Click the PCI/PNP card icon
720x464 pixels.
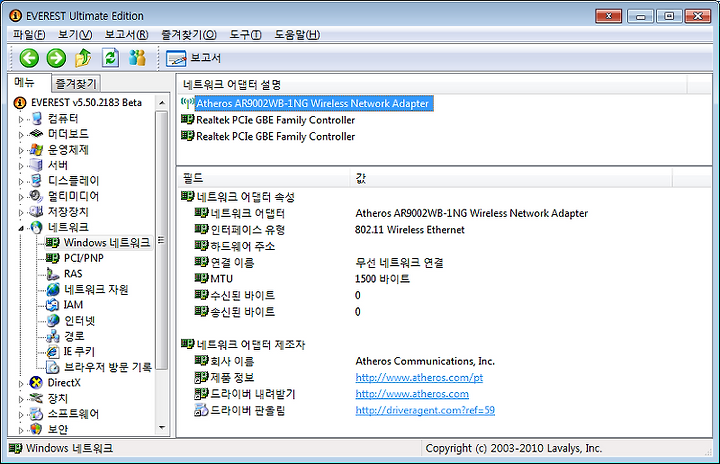[52, 258]
